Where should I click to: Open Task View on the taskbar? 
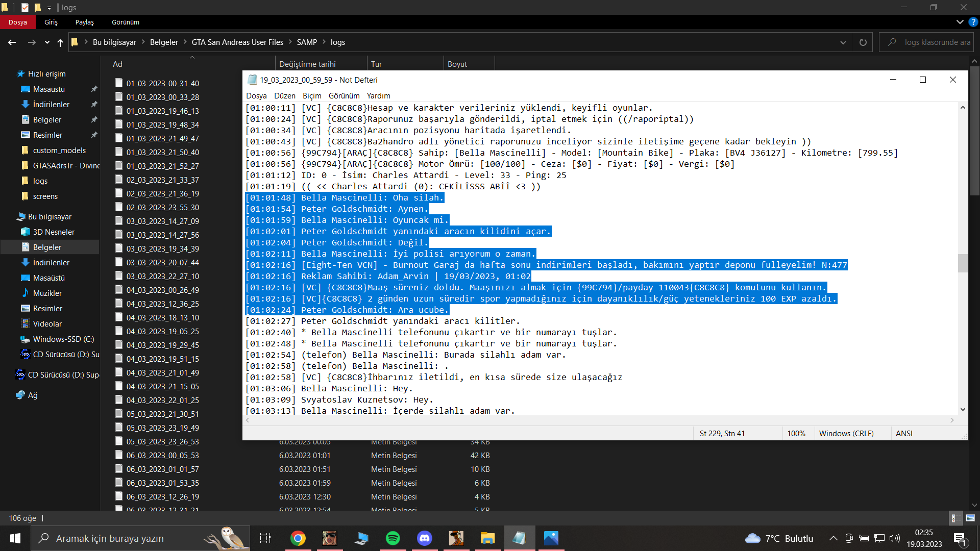pos(265,538)
